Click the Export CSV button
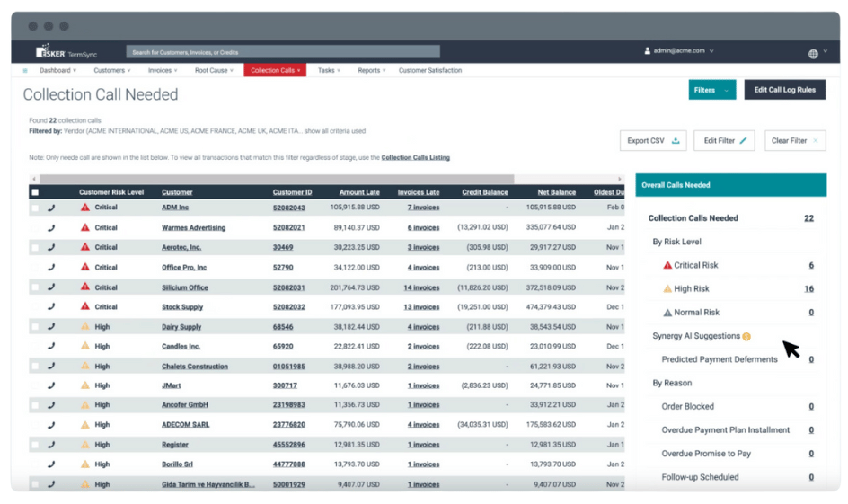Image resolution: width=848 pixels, height=504 pixels. tap(653, 141)
